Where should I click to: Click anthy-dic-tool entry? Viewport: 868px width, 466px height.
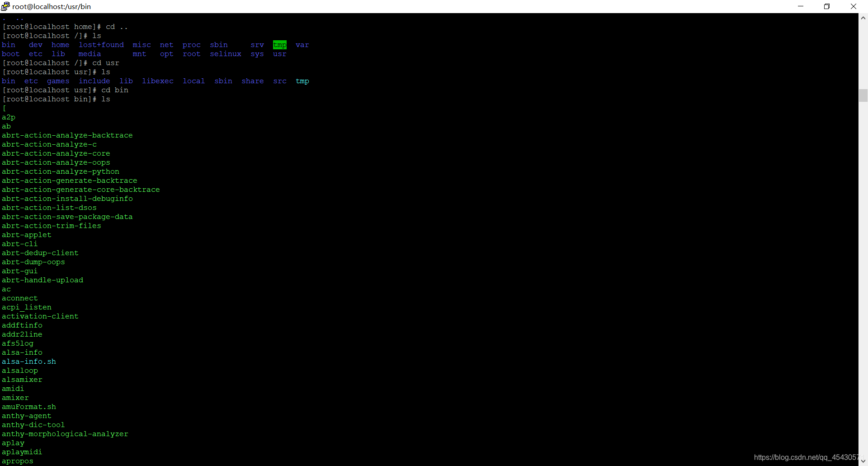pos(33,425)
